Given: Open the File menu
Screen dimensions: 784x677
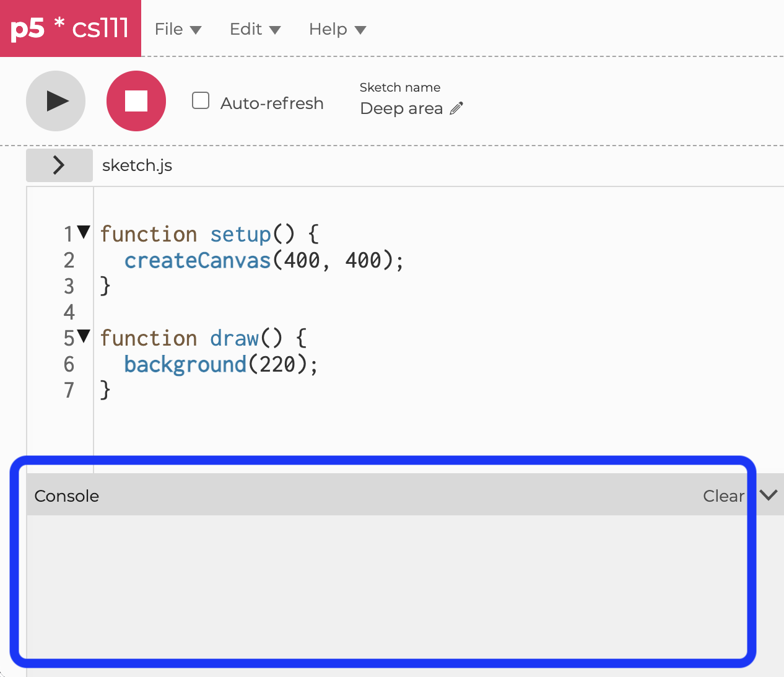Looking at the screenshot, I should click(178, 29).
